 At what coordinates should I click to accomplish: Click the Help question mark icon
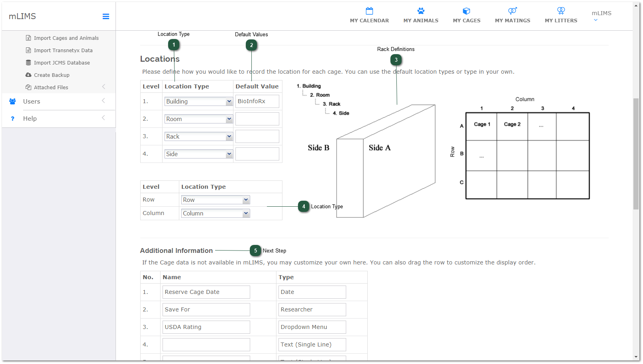[x=12, y=119]
